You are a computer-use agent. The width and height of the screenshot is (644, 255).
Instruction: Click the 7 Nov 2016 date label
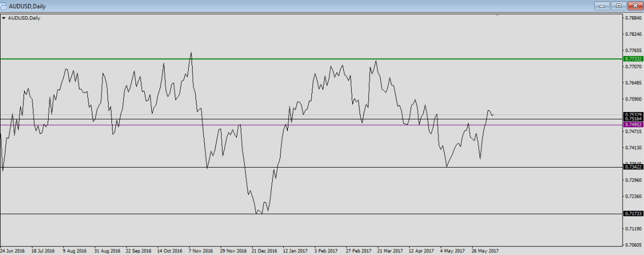pyautogui.click(x=201, y=251)
